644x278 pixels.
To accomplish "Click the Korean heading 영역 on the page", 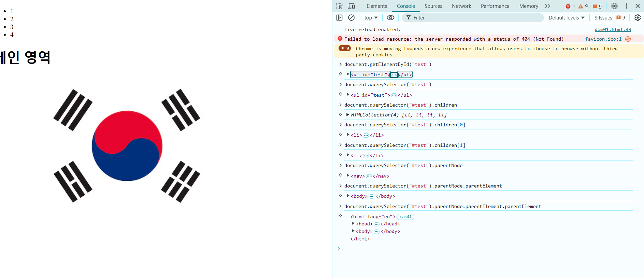I will [x=37, y=57].
